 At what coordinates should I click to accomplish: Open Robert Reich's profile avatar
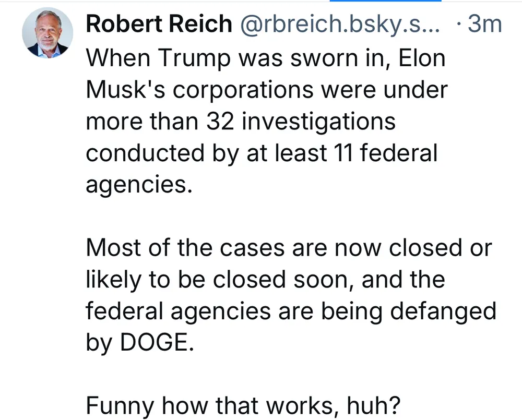click(48, 33)
